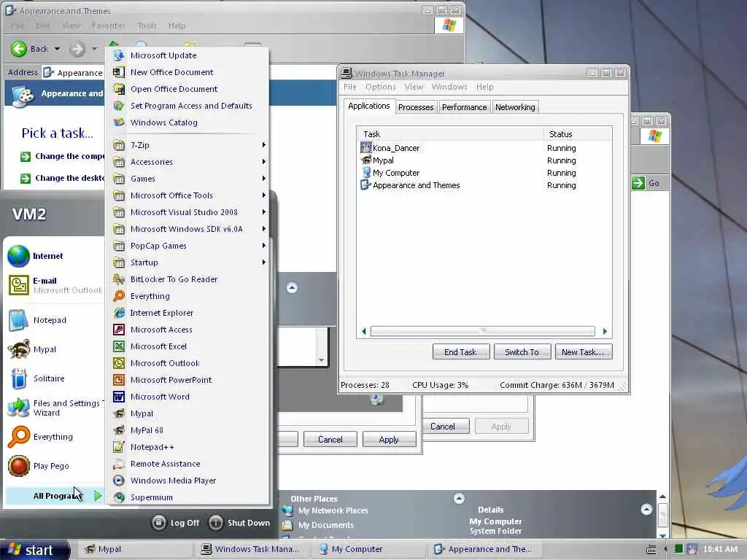This screenshot has height=560, width=747.
Task: Click Go button in My Computer window
Action: [x=646, y=183]
